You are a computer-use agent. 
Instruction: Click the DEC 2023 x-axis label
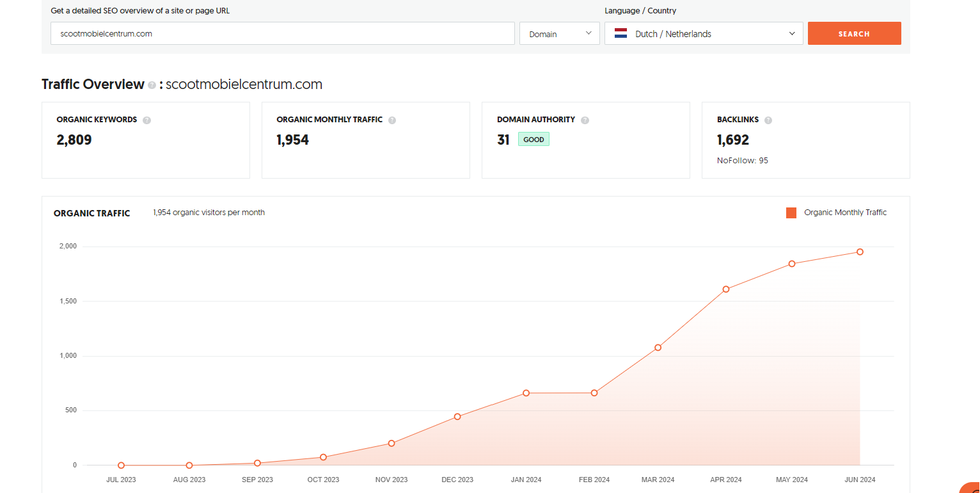pyautogui.click(x=457, y=480)
